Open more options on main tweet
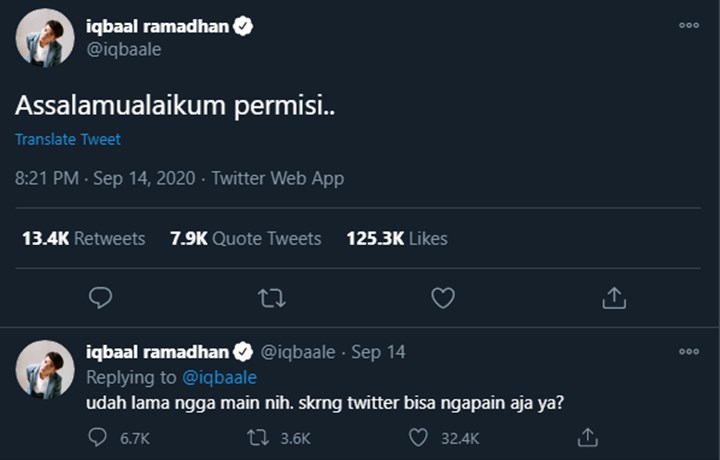Viewport: 720px width, 460px height. point(688,25)
